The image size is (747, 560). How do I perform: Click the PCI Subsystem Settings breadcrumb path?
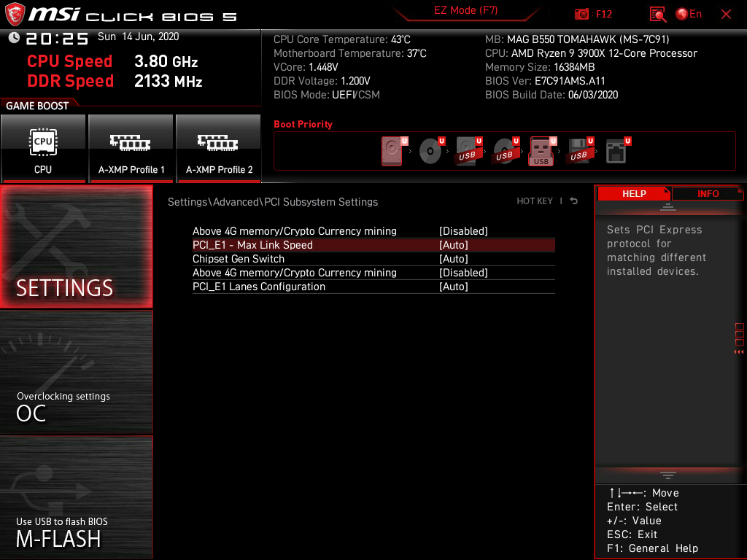pyautogui.click(x=273, y=202)
